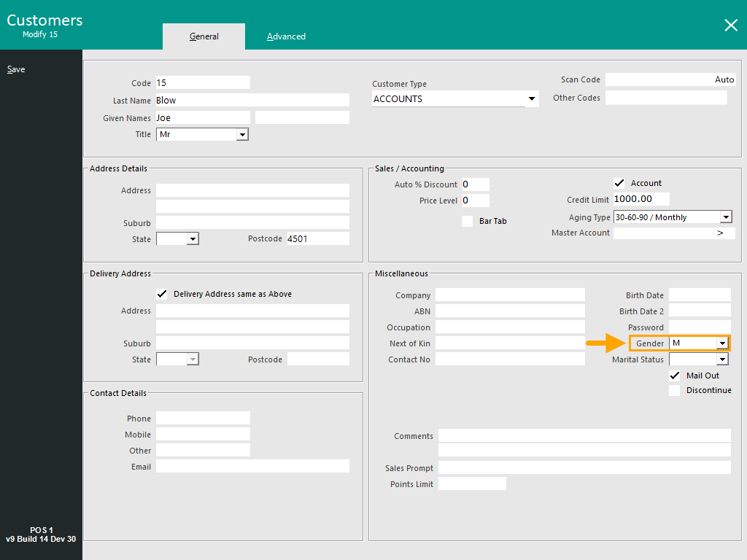The image size is (747, 560).
Task: Uncheck Delivery Address same as Above
Action: (x=162, y=294)
